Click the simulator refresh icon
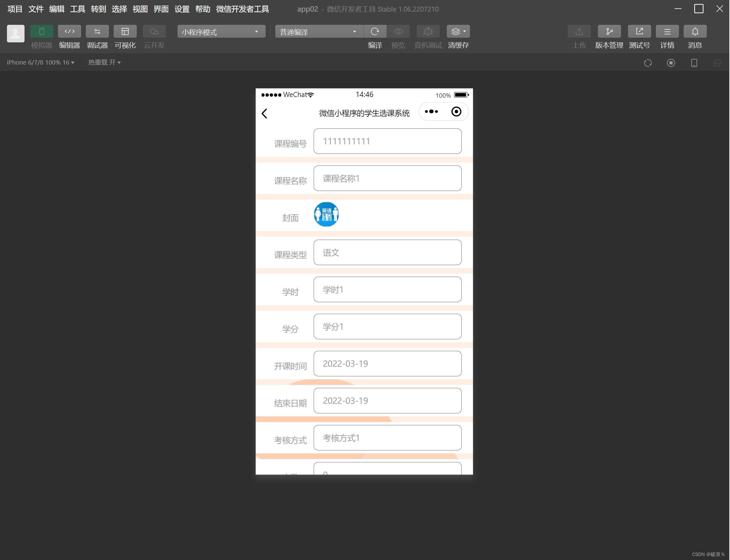The width and height of the screenshot is (730, 560). click(x=648, y=63)
